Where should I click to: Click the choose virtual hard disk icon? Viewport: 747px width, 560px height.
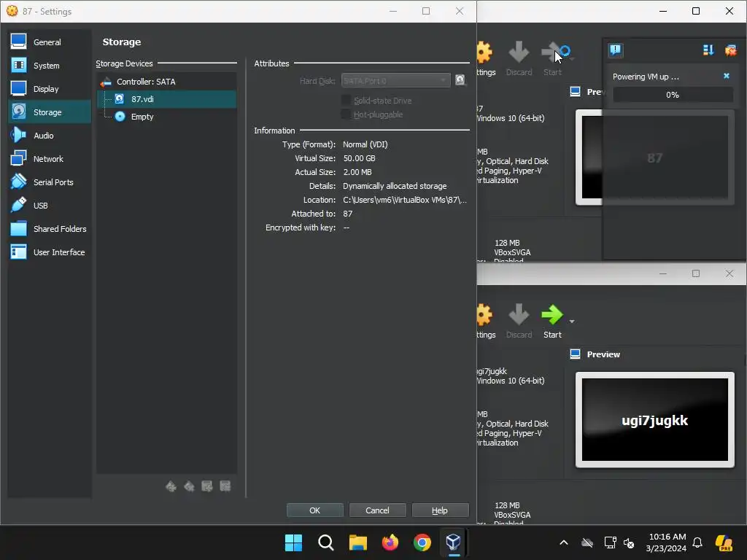[x=460, y=80]
